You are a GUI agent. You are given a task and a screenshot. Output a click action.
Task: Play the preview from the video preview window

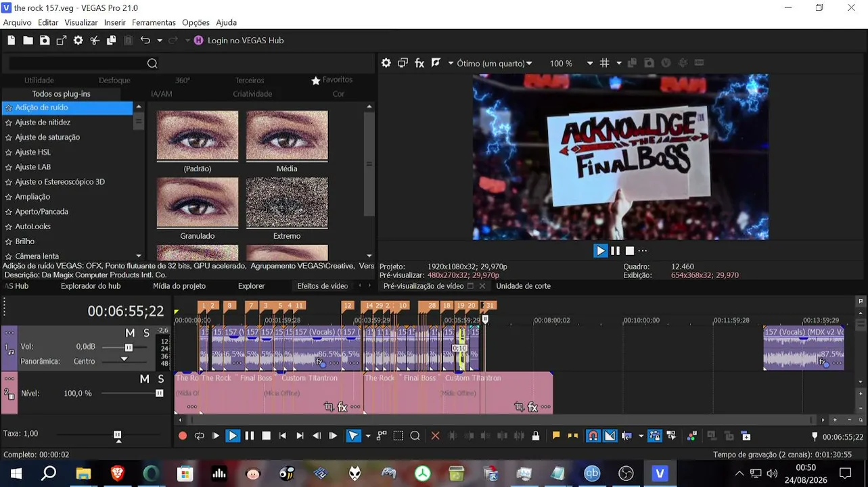point(600,251)
